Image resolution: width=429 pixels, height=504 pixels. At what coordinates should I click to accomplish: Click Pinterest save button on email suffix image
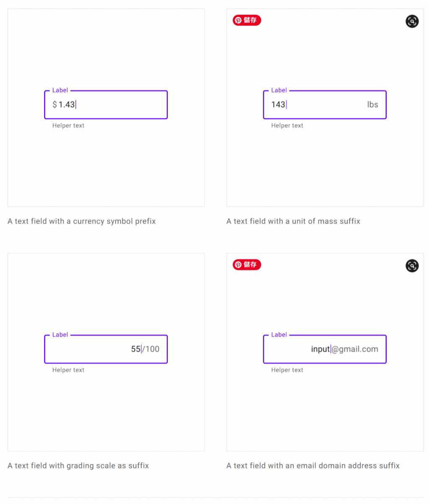point(247,265)
